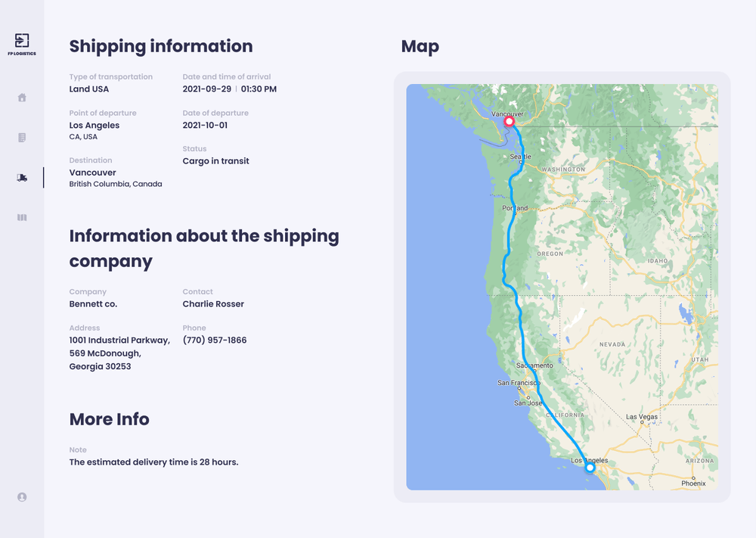Image resolution: width=756 pixels, height=538 pixels.
Task: Click the Shipping information heading
Action: [161, 46]
